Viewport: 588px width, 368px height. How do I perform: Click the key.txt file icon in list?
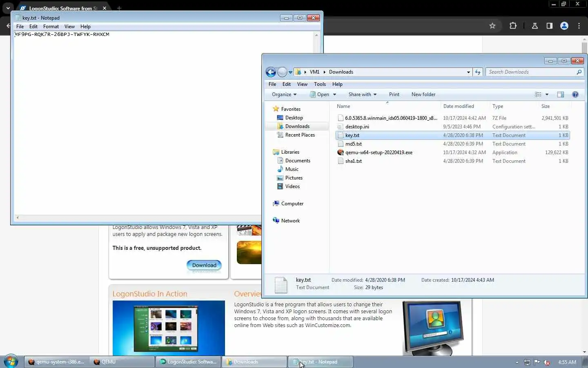[341, 135]
